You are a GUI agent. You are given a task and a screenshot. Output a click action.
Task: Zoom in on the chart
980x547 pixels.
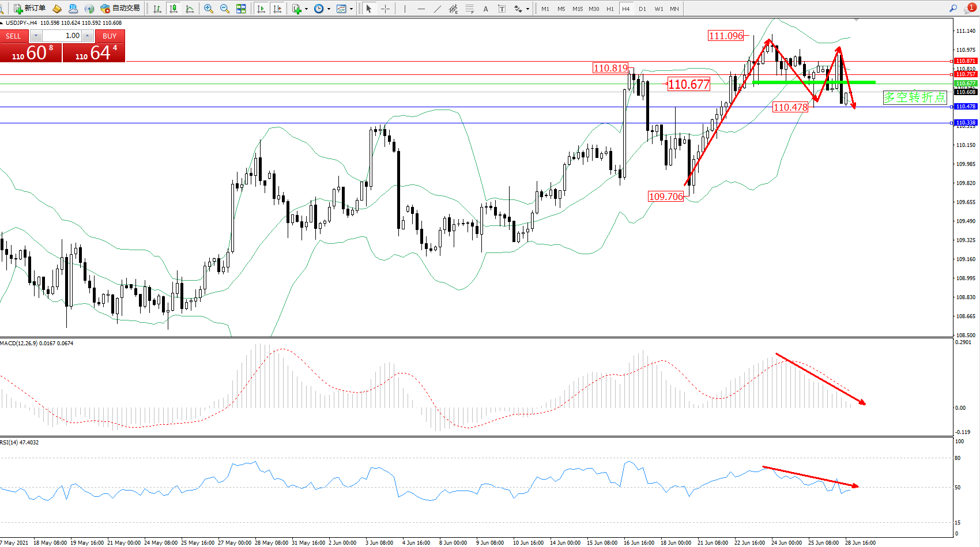coord(209,9)
